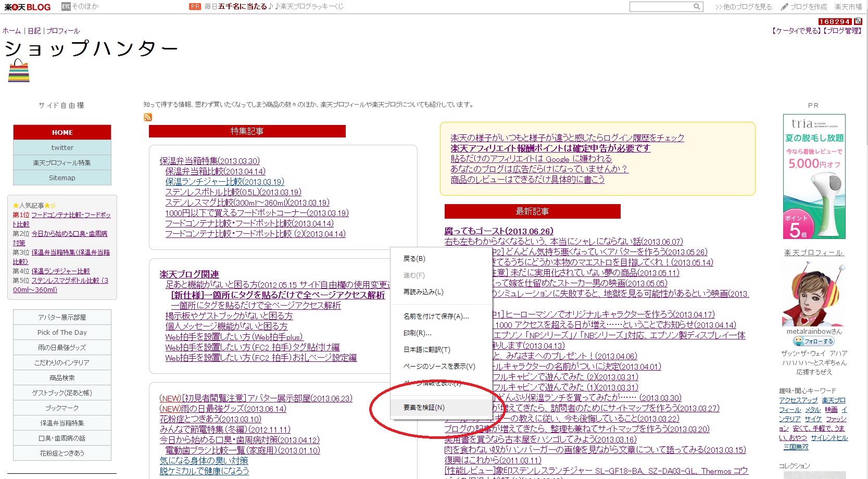This screenshot has height=479, width=868.
Task: Go to Sitemap in the sidebar
Action: pyautogui.click(x=62, y=178)
